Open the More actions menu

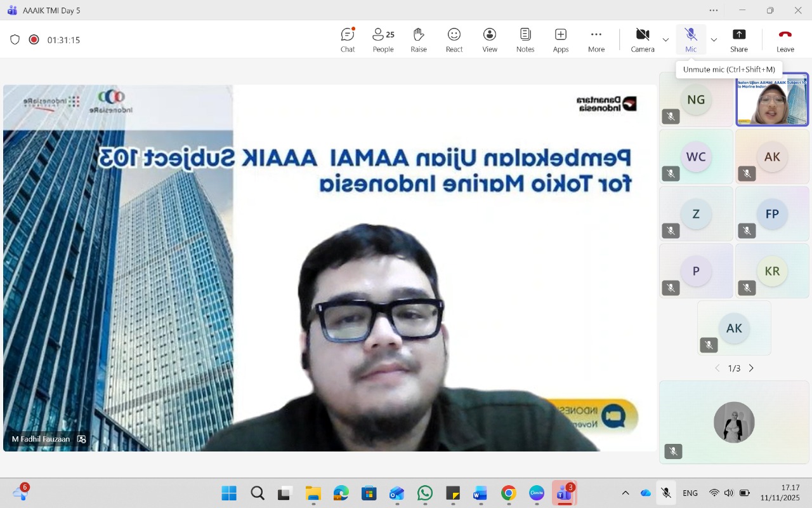click(596, 39)
